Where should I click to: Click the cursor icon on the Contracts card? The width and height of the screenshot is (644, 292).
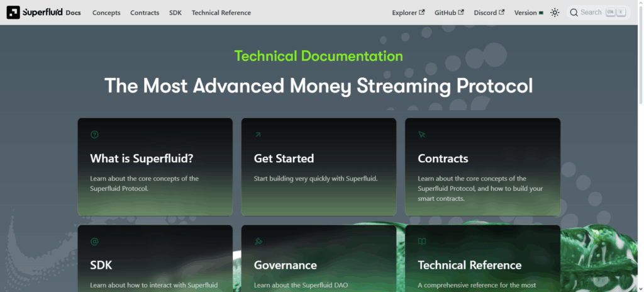pos(422,135)
